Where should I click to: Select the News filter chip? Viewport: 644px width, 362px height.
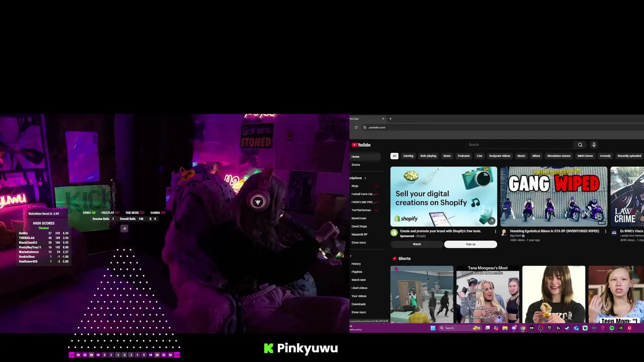click(447, 156)
